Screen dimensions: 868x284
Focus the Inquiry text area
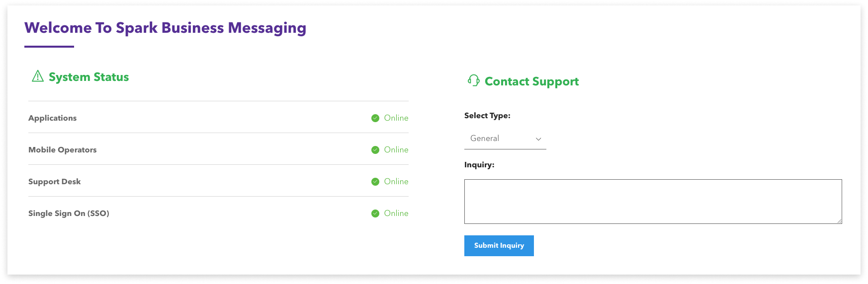click(x=653, y=202)
